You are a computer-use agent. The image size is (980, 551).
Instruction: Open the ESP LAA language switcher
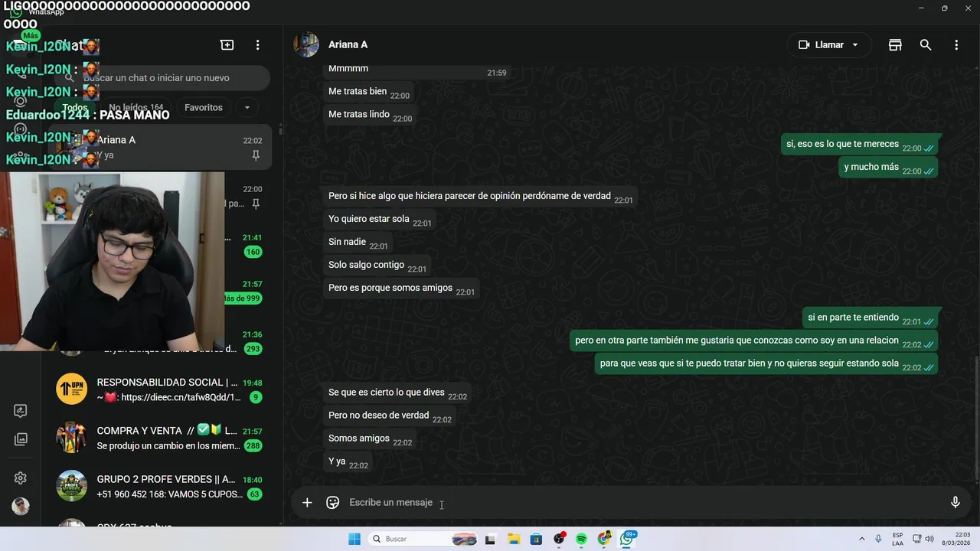pyautogui.click(x=897, y=539)
